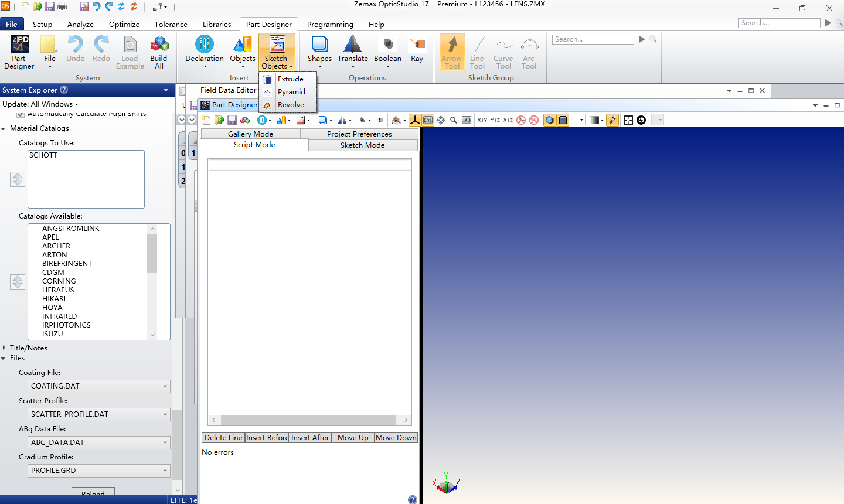Toggle the axes triad display button
Screen dimensions: 844x504
(415, 120)
